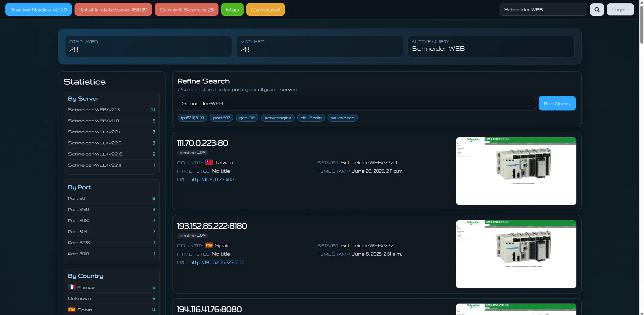Select the server:nginx example chip

(278, 118)
